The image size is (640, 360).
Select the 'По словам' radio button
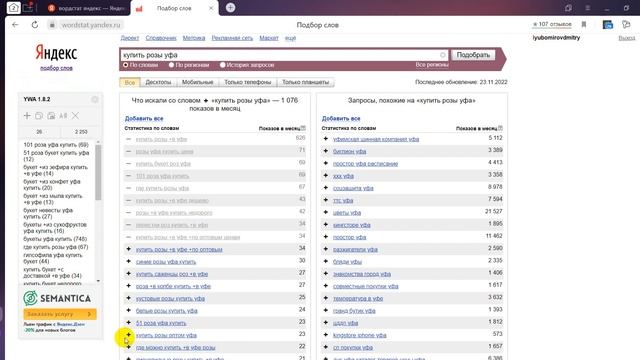point(126,65)
